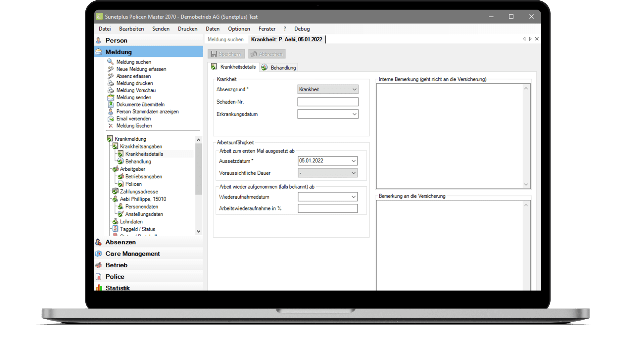Open the Meldung suchen document tab
629x364 pixels.
225,39
